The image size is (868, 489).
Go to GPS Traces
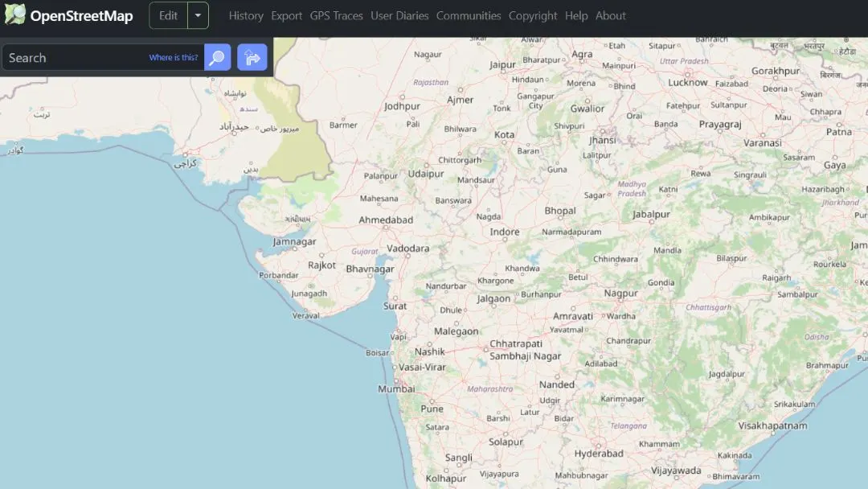[336, 16]
